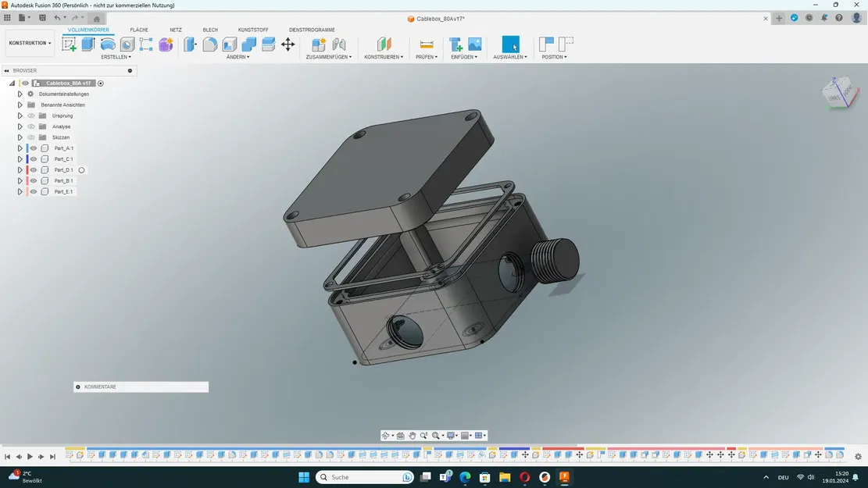This screenshot has height=488, width=868.
Task: Open the KONSTRUKTION workspace dropdown
Action: pos(28,43)
